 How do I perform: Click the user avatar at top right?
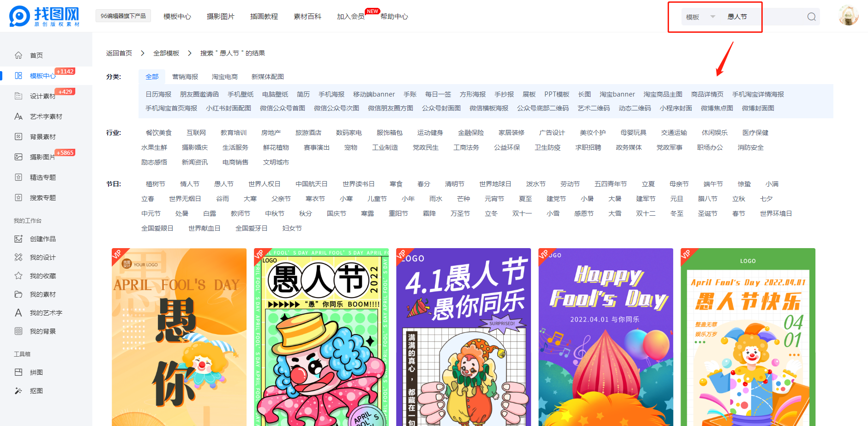pyautogui.click(x=848, y=16)
